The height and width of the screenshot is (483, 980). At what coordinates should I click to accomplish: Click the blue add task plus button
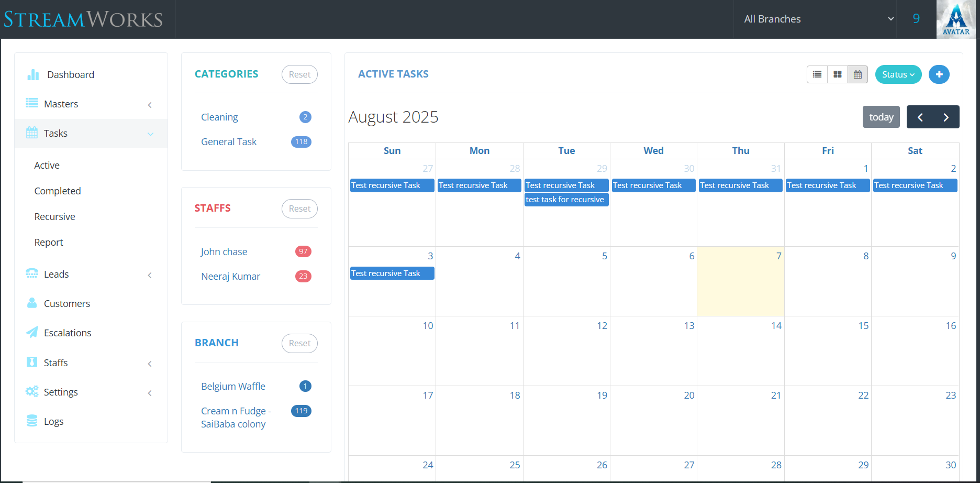coord(939,74)
